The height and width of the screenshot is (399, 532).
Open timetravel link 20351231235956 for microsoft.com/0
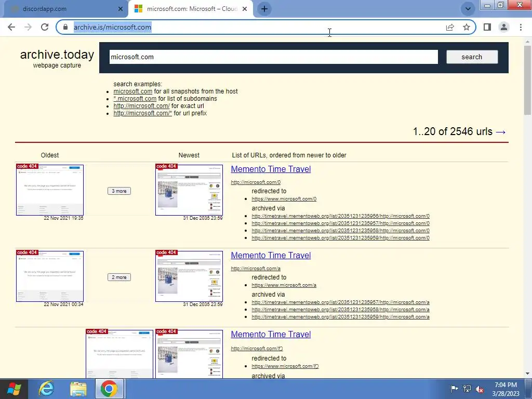click(x=341, y=216)
